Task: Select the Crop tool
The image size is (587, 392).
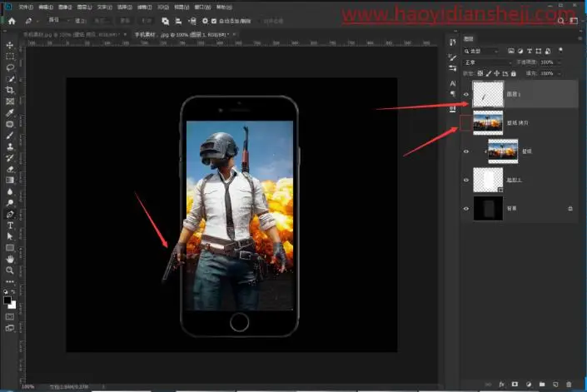Action: click(10, 90)
